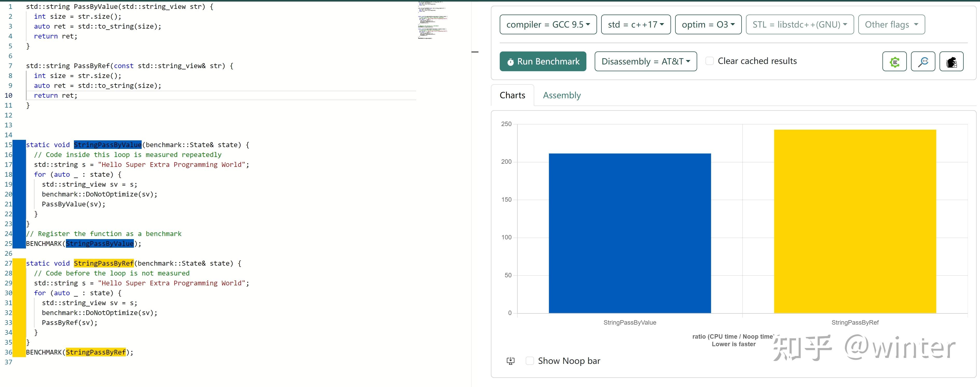The image size is (980, 387).
Task: Click the yellow StringPassByRef chart bar
Action: coord(855,221)
